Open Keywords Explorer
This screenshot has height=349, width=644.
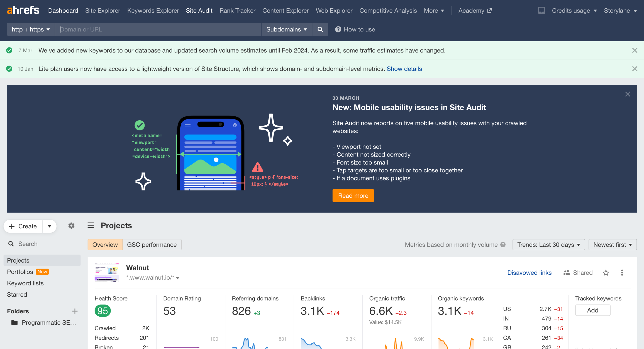pos(153,11)
